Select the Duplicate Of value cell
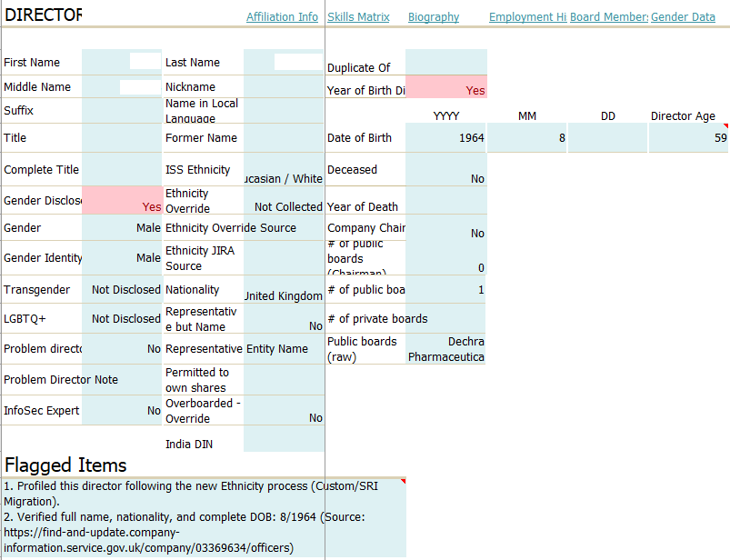The height and width of the screenshot is (560, 730). coord(446,62)
